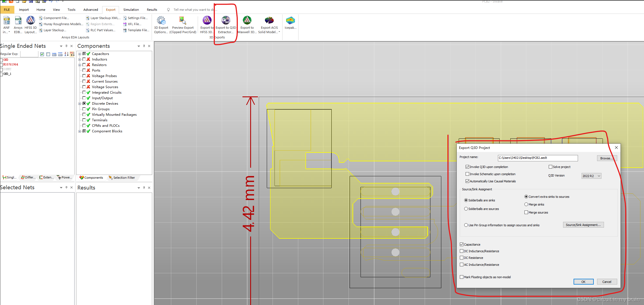Open Export ACIS Solid Model dropdown
The image size is (644, 305).
(279, 32)
